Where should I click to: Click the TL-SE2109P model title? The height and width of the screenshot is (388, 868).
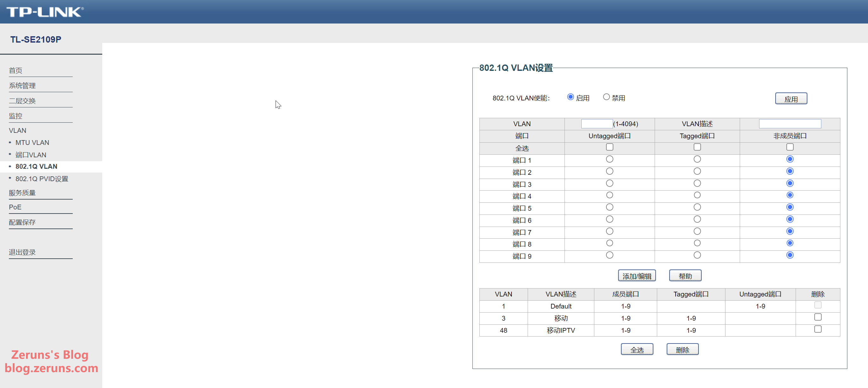pos(36,39)
